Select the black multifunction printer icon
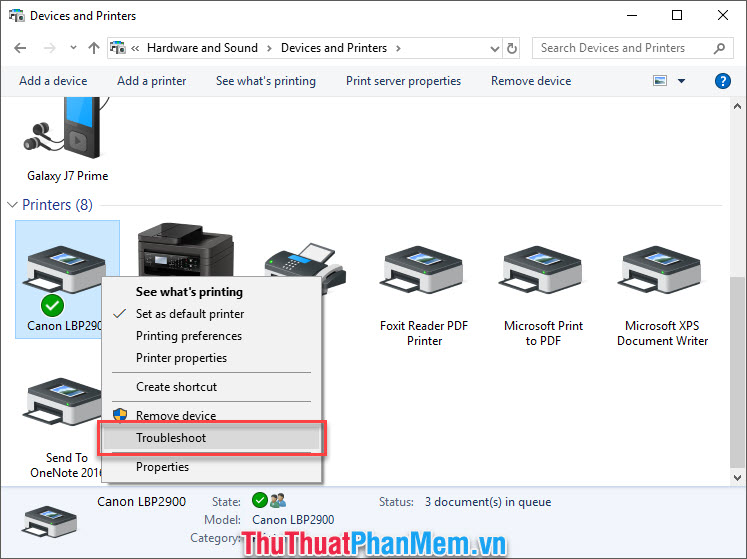The width and height of the screenshot is (747, 559). (x=186, y=250)
